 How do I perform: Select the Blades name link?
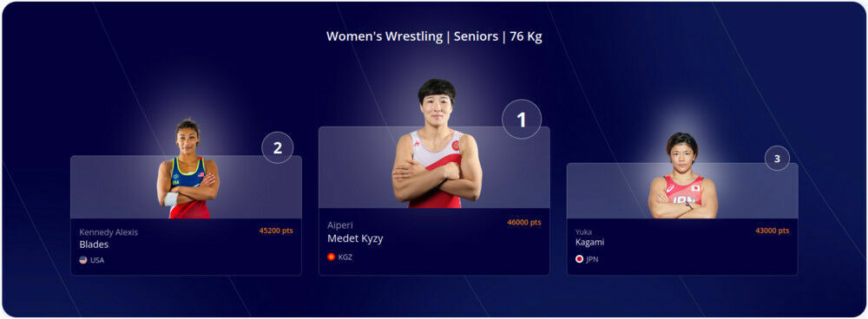[x=94, y=244]
